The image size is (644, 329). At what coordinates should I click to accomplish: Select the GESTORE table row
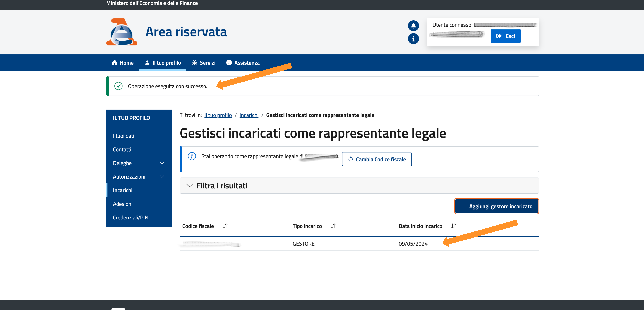coord(303,244)
